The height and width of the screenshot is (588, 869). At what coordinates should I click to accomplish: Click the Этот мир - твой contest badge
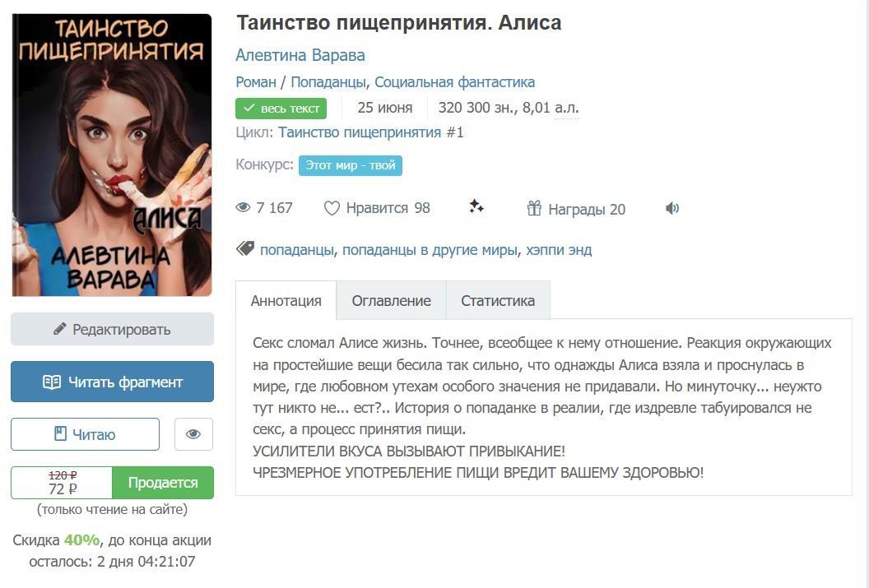[x=351, y=165]
